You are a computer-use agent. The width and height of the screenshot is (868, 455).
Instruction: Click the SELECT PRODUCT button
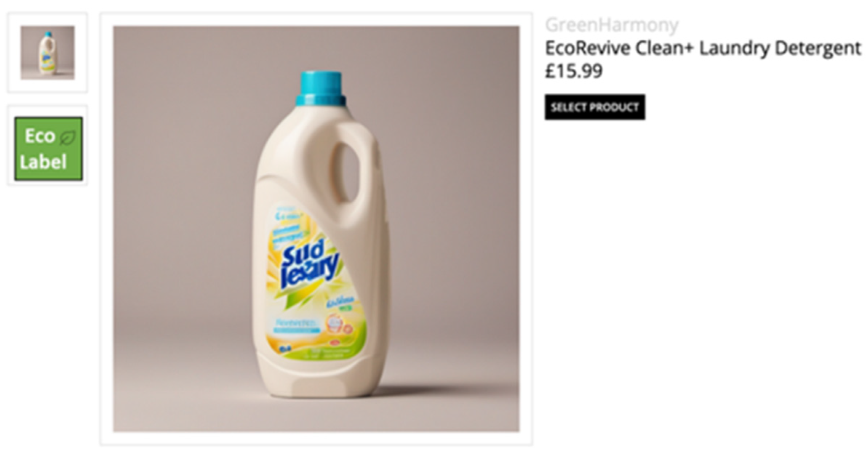pyautogui.click(x=595, y=107)
